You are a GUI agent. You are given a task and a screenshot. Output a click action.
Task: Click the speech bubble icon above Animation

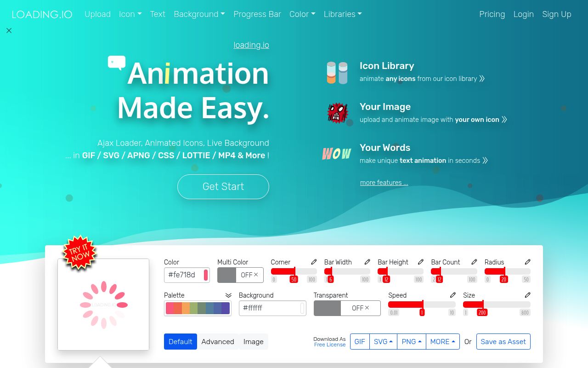click(116, 61)
